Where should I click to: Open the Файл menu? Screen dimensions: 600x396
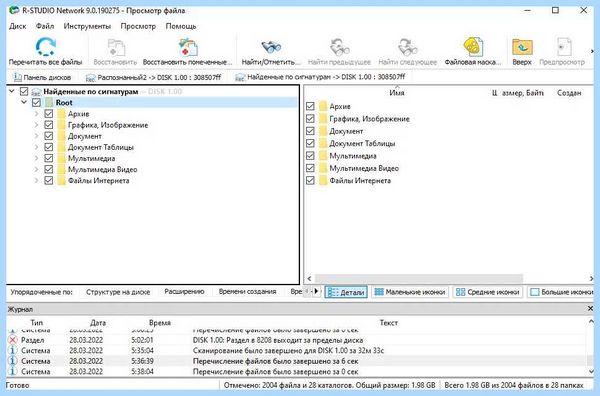pos(45,26)
